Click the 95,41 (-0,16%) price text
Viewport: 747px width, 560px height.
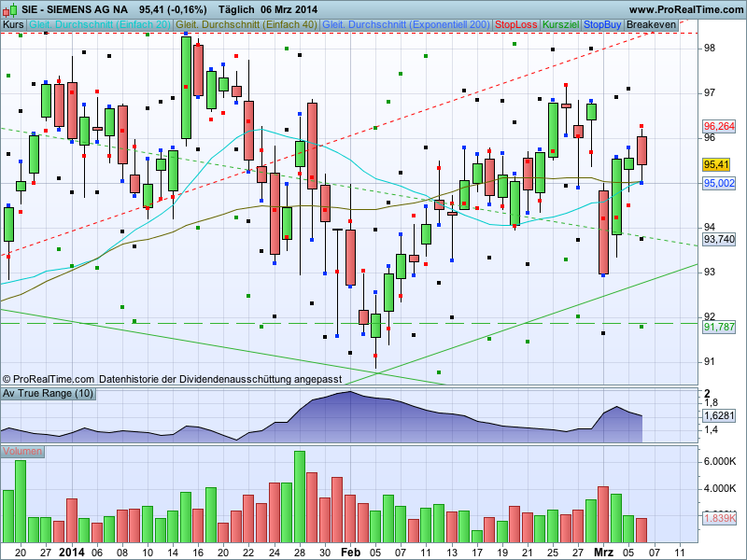(173, 9)
